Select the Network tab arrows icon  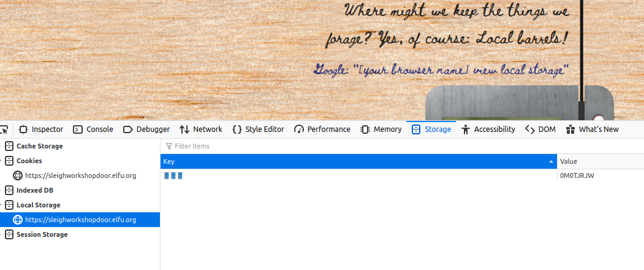coord(184,129)
